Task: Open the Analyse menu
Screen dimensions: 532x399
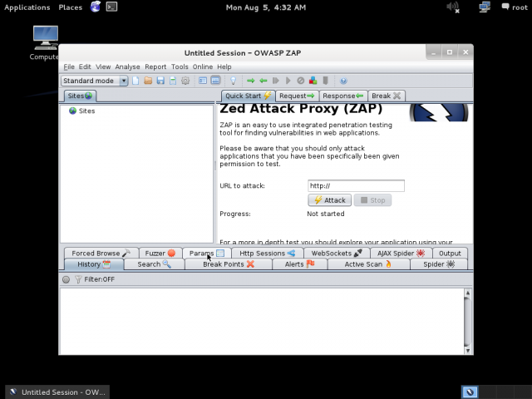Action: [127, 66]
